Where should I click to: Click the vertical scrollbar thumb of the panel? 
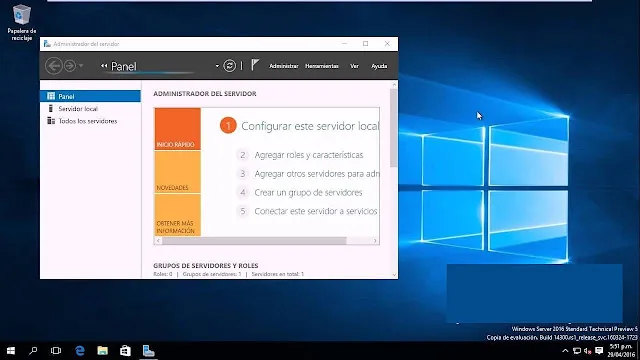tap(393, 128)
